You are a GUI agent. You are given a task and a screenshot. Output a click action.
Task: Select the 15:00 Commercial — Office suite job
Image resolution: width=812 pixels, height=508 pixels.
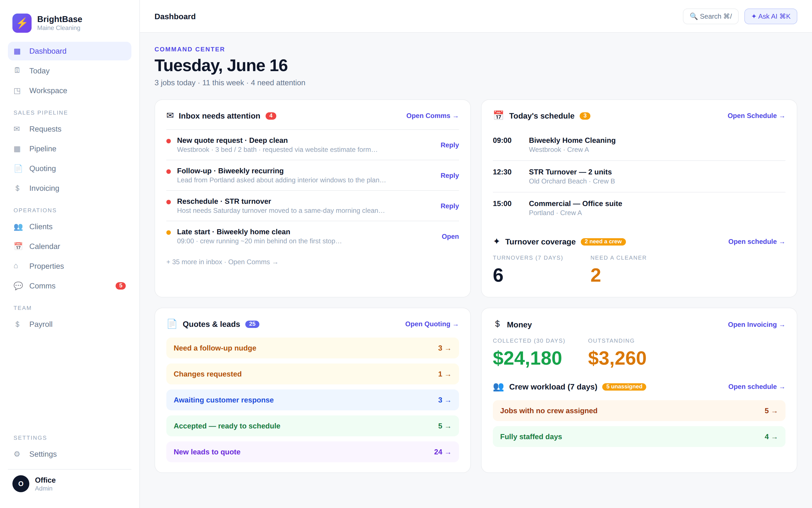point(639,208)
